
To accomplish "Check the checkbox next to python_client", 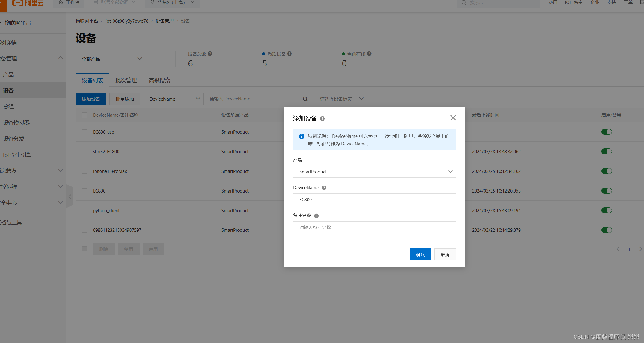I will click(84, 210).
